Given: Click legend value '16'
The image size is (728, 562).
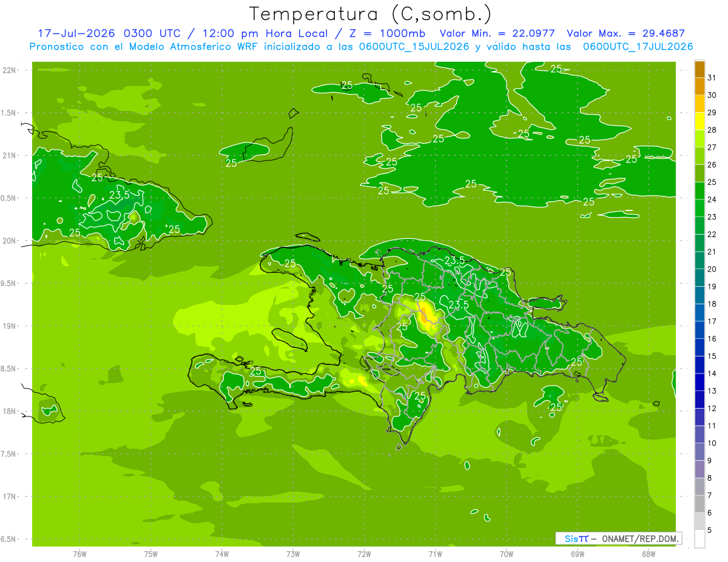Looking at the screenshot, I should click(x=712, y=339).
